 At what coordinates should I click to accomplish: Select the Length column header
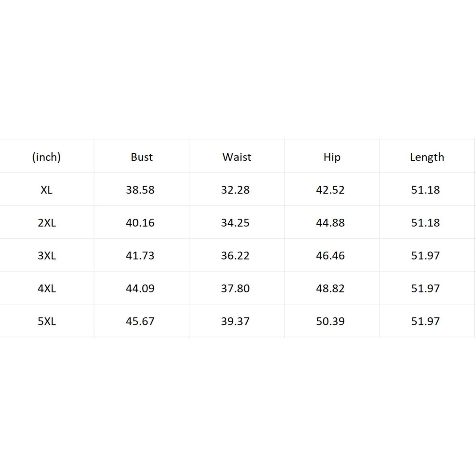pyautogui.click(x=427, y=157)
